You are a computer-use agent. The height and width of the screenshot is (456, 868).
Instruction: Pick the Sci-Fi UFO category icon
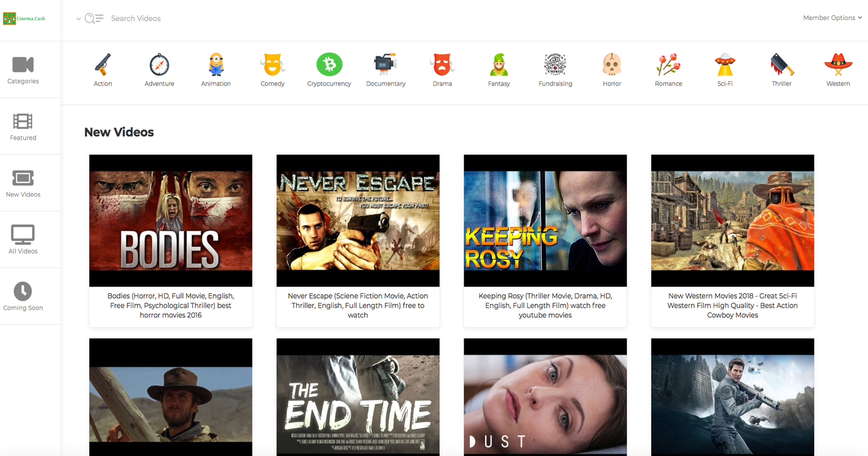(724, 65)
